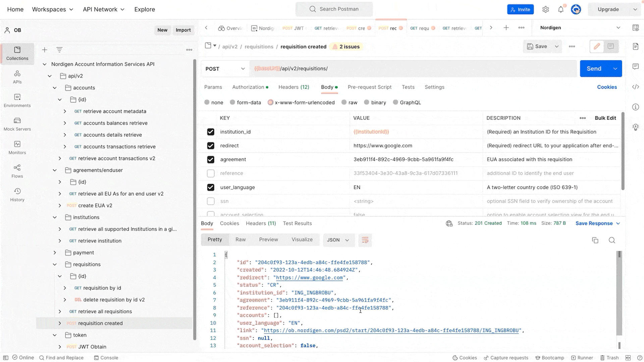
Task: Enable the reference parameter checkbox
Action: tap(211, 173)
